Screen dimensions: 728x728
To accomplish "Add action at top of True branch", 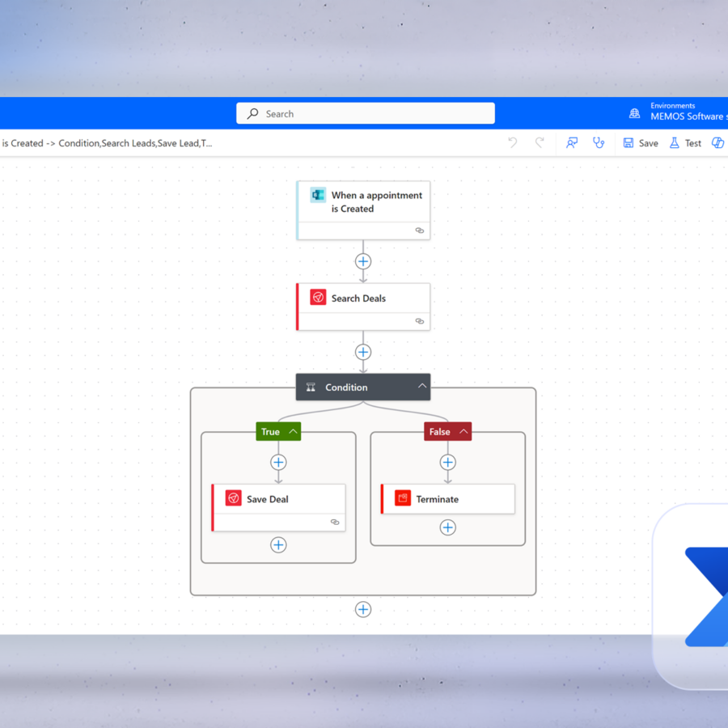I will point(278,463).
